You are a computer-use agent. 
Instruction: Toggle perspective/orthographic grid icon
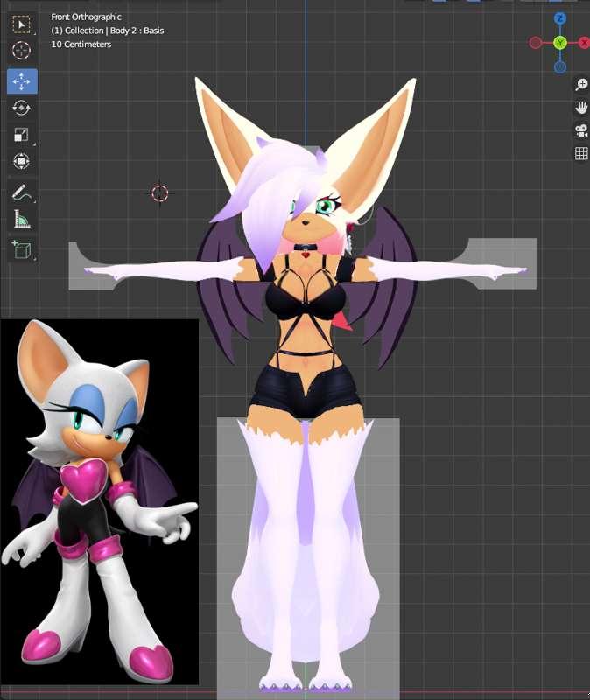[581, 153]
